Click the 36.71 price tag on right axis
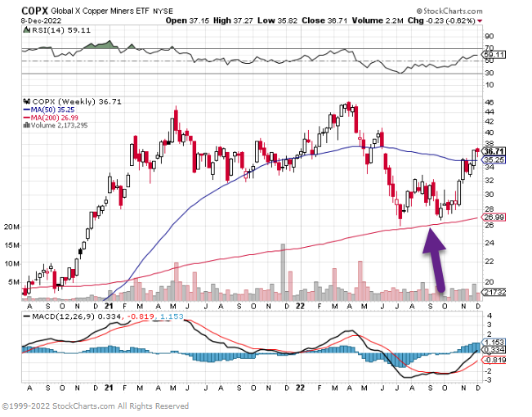The height and width of the screenshot is (417, 532). pos(494,151)
